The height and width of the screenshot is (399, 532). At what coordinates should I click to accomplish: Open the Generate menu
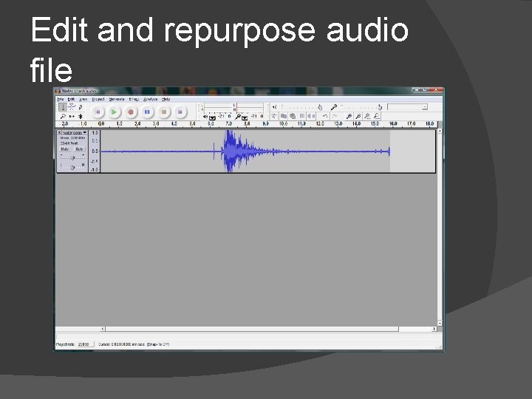coord(117,99)
